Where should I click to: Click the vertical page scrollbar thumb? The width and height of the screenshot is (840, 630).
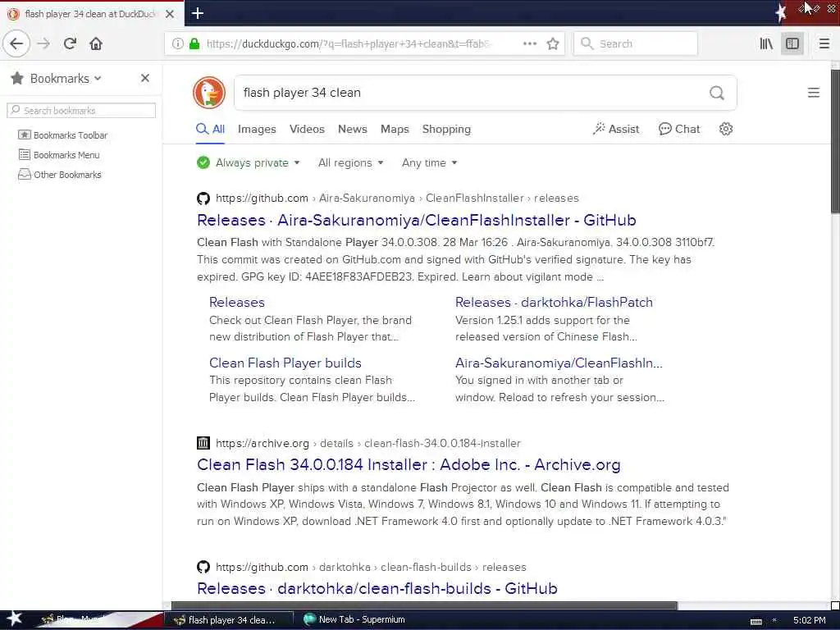coord(835,142)
